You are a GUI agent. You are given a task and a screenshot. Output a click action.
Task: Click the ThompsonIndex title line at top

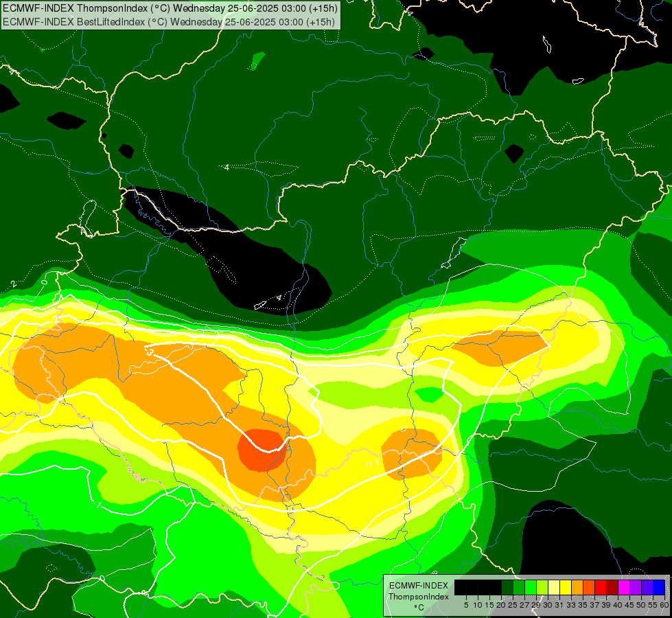170,8
